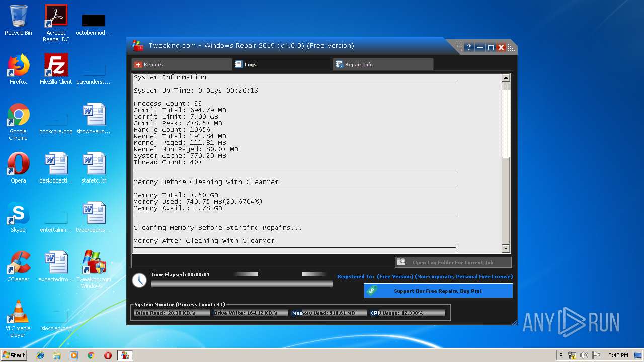This screenshot has width=644, height=362.
Task: Click the volume speaker tray icon
Action: pos(584,355)
